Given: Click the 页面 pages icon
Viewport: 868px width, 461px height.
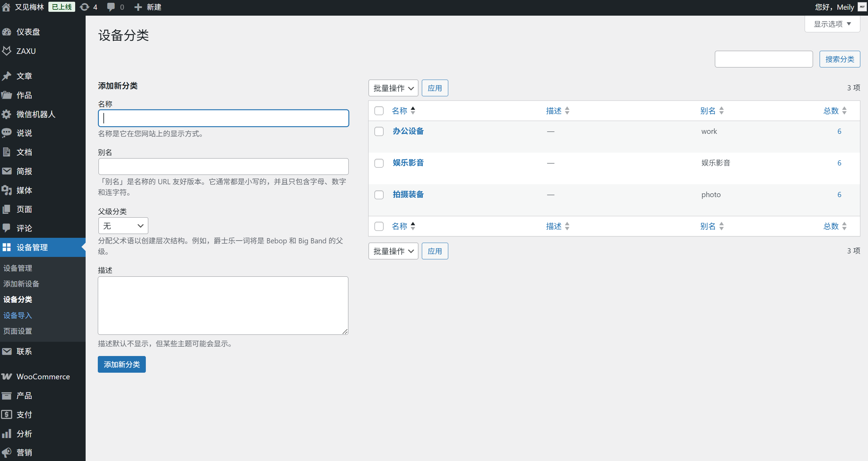Looking at the screenshot, I should 7,209.
